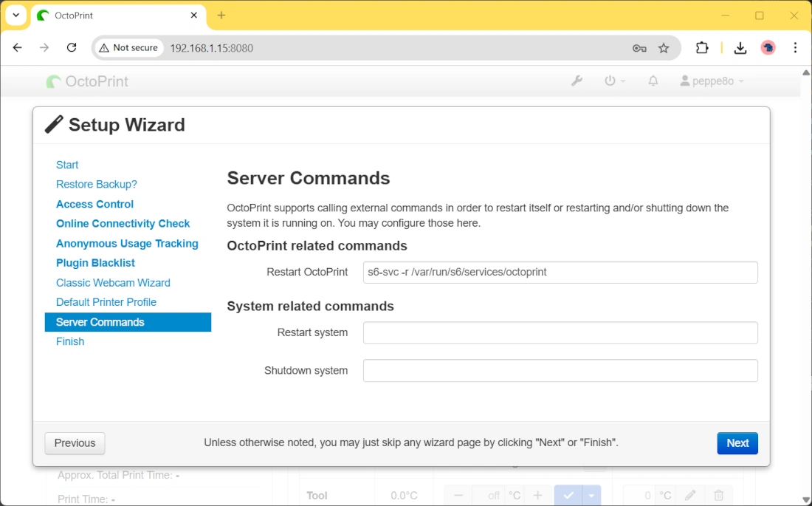Open the saved passwords key icon
This screenshot has height=506, width=812.
(639, 48)
